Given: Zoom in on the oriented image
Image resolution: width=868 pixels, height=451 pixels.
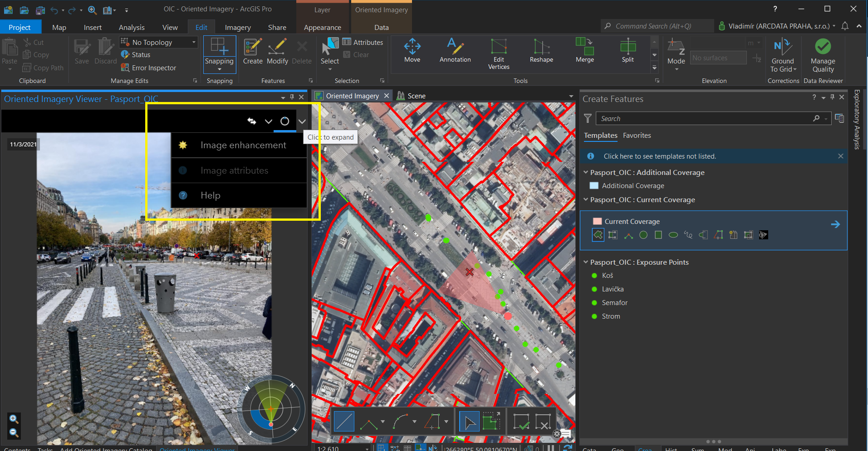Looking at the screenshot, I should point(14,419).
